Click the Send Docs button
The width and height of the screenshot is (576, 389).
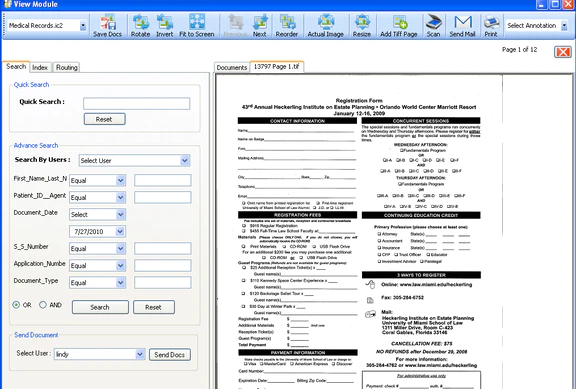pos(170,354)
